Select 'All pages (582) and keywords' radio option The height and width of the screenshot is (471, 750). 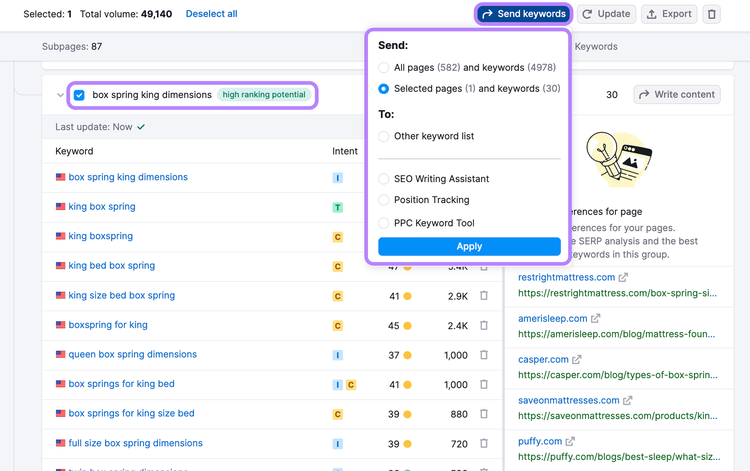[x=384, y=68]
